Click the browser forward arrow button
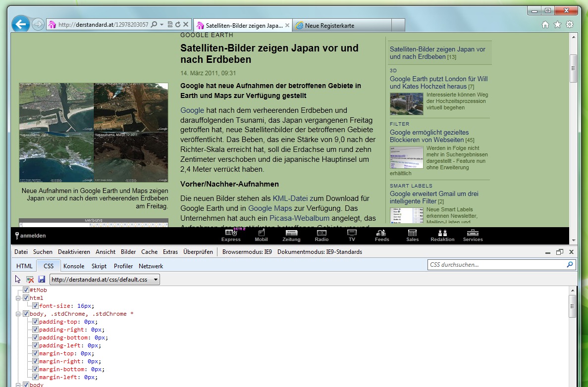 coord(38,25)
